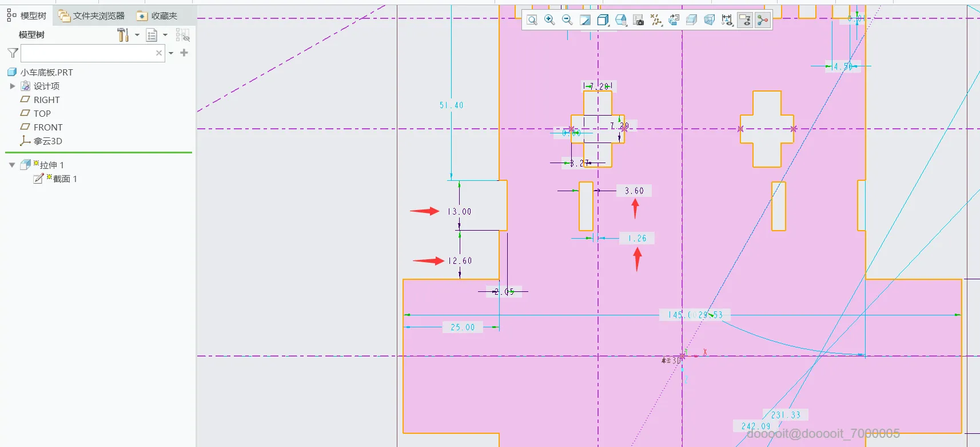Switch to the 收藏夹 tab

click(x=157, y=15)
